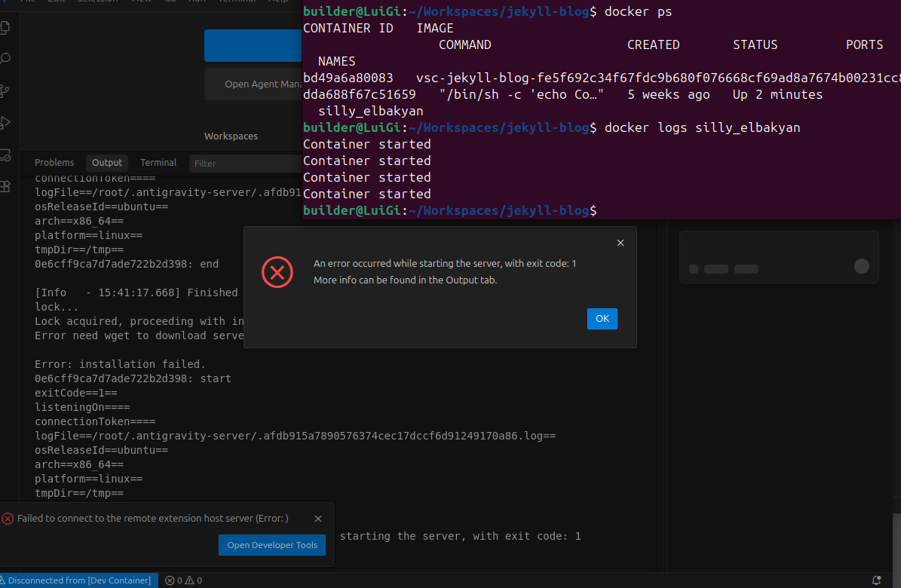The height and width of the screenshot is (588, 901).
Task: Open the Search view in the activity bar
Action: tap(6, 59)
